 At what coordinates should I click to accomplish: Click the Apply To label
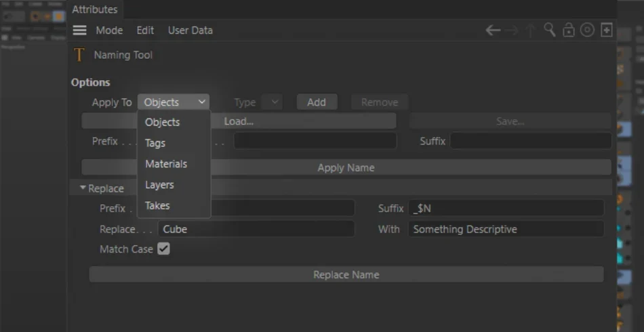click(x=112, y=102)
